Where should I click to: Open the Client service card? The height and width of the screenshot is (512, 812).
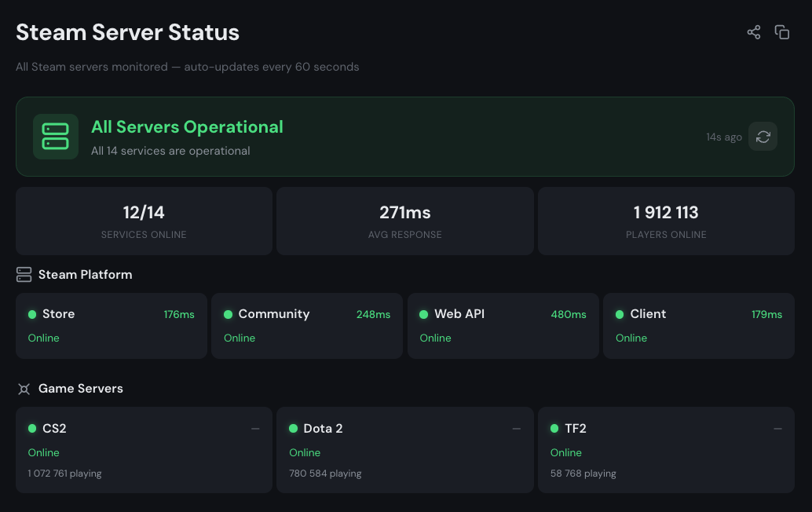click(x=699, y=326)
